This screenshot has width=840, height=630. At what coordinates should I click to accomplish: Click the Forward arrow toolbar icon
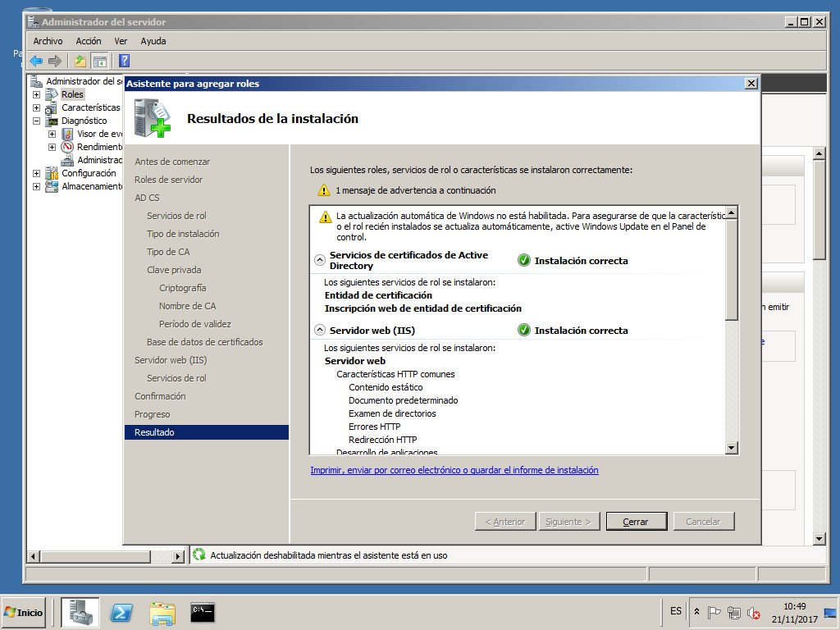click(55, 61)
